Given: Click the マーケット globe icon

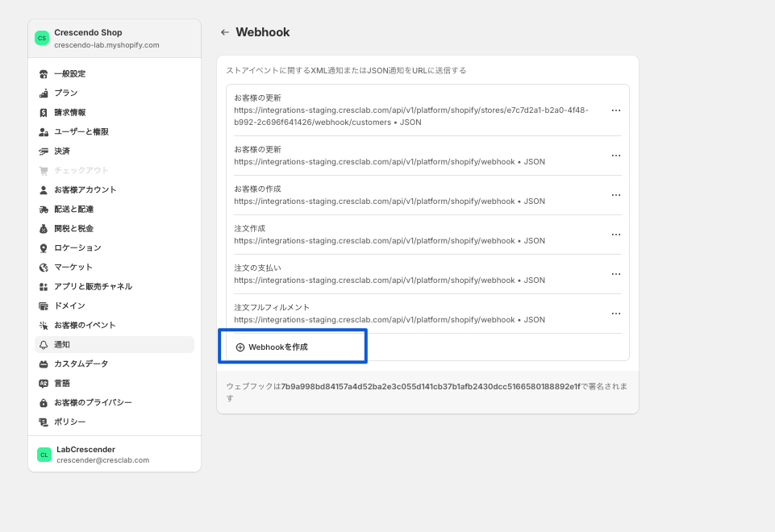Looking at the screenshot, I should coord(44,268).
